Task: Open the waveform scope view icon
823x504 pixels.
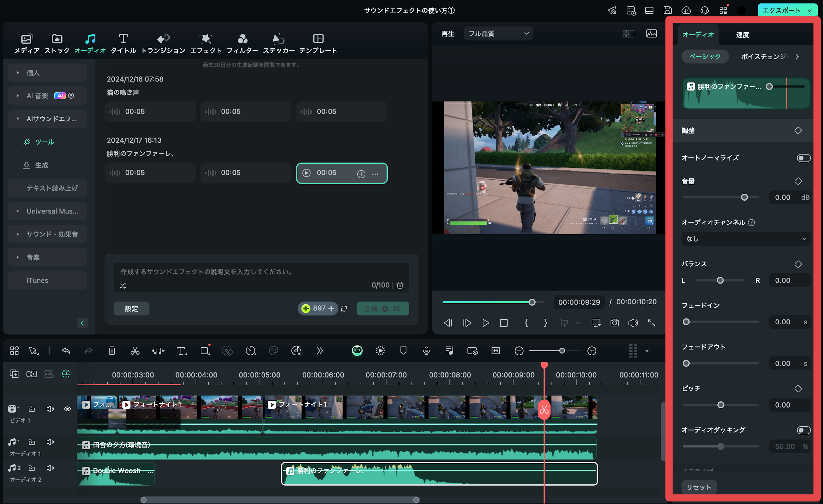Action: (651, 33)
